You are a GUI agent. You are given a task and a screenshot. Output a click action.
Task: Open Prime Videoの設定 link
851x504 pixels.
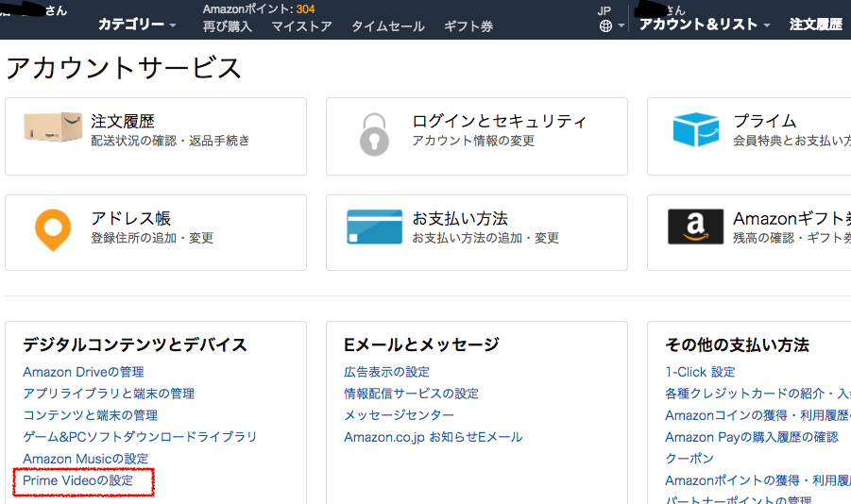click(x=77, y=480)
